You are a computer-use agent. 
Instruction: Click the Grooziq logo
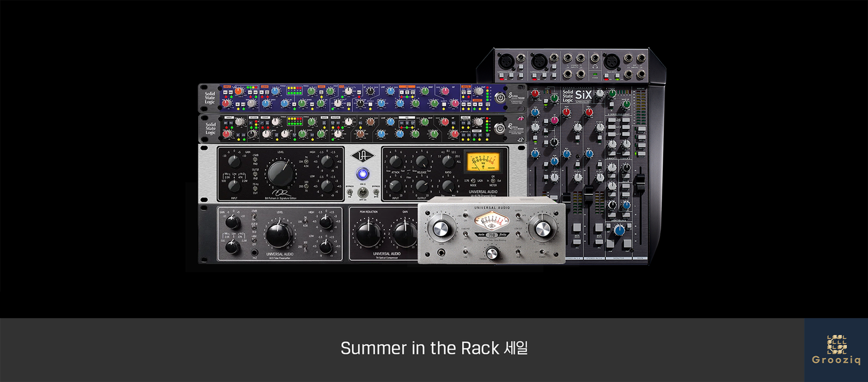836,350
